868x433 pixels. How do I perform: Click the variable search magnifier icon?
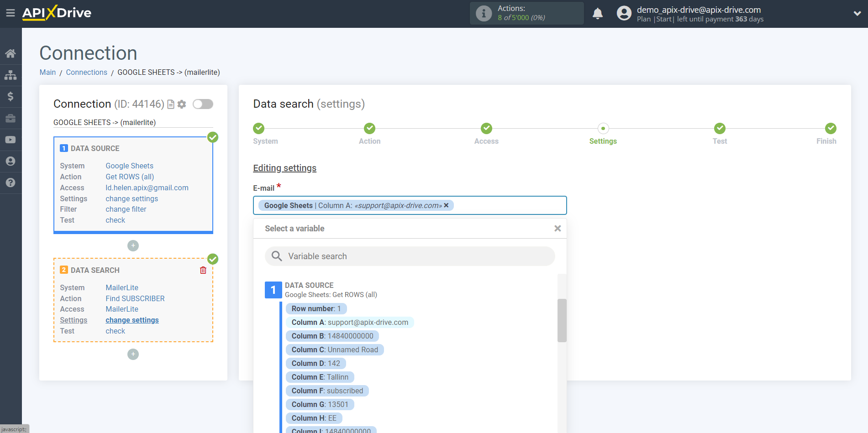click(x=277, y=256)
